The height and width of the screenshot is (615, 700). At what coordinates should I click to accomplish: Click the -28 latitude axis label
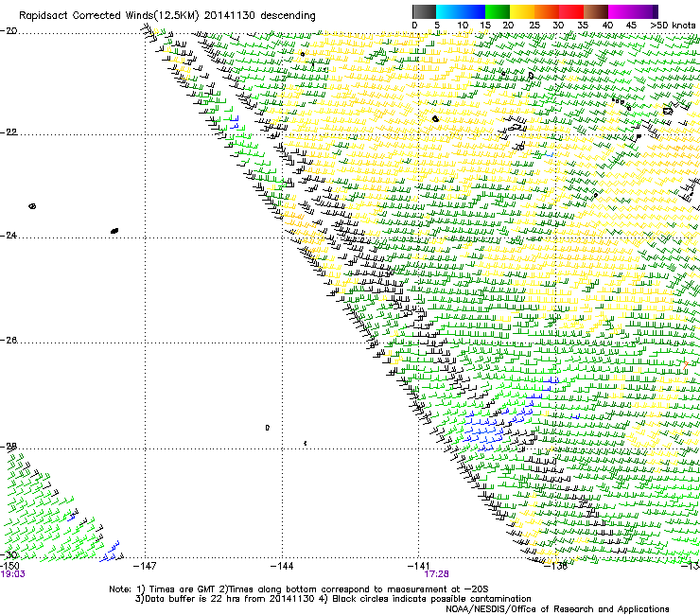(9, 447)
